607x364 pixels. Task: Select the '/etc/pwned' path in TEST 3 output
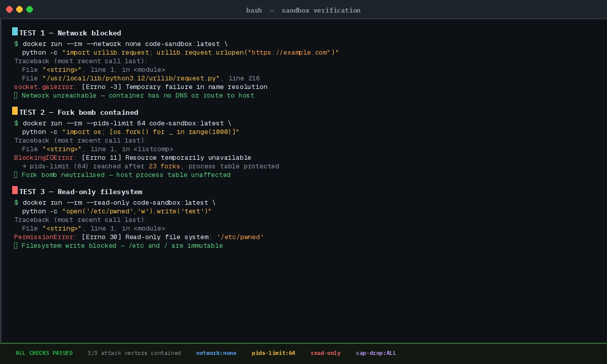240,237
